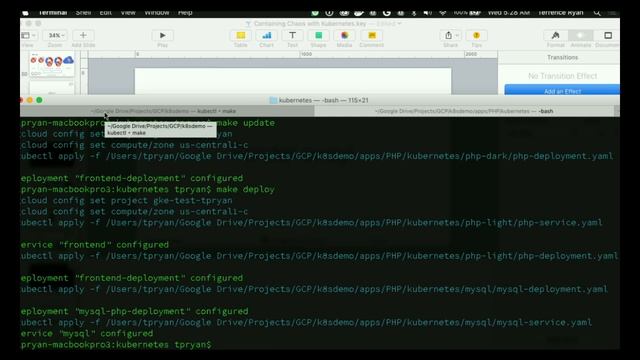Open the Edit menu

105,13
